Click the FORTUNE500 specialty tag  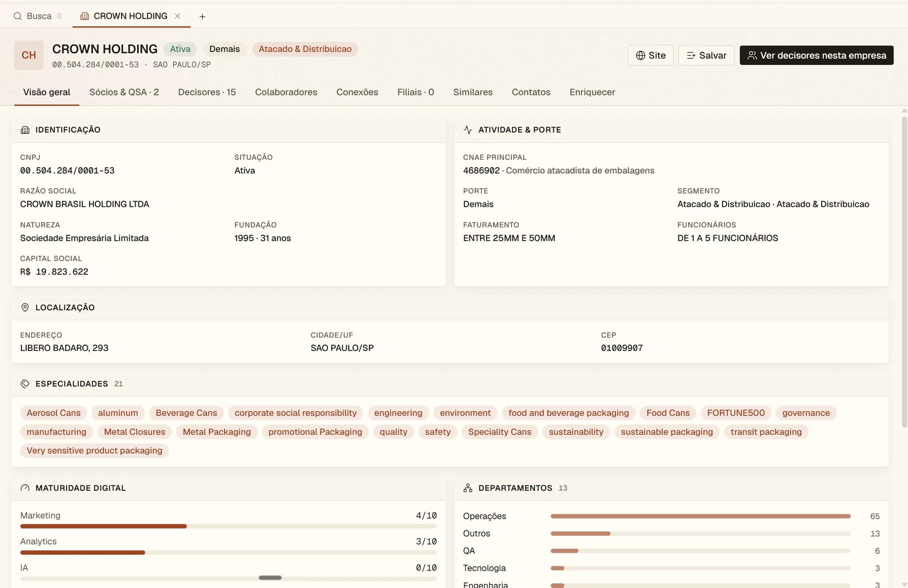736,413
